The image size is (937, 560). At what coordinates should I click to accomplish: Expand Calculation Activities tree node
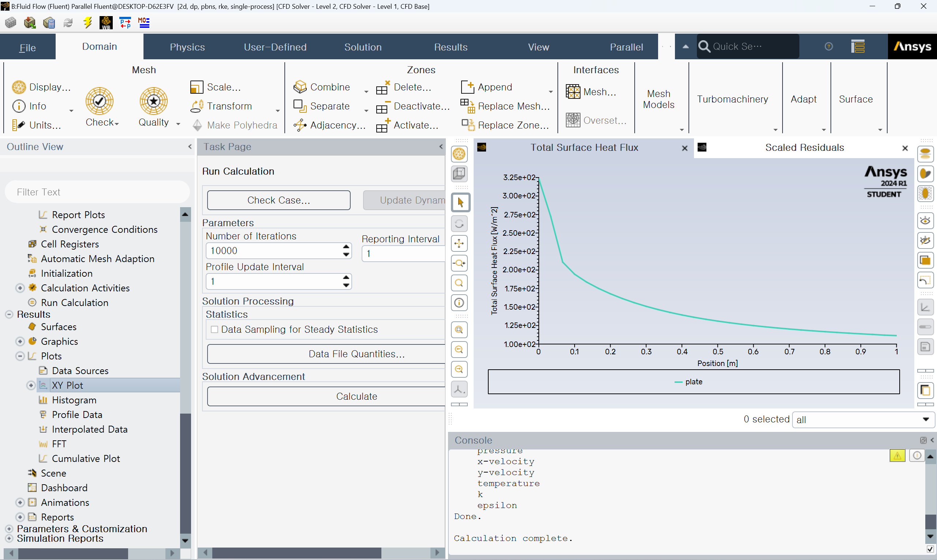tap(20, 288)
